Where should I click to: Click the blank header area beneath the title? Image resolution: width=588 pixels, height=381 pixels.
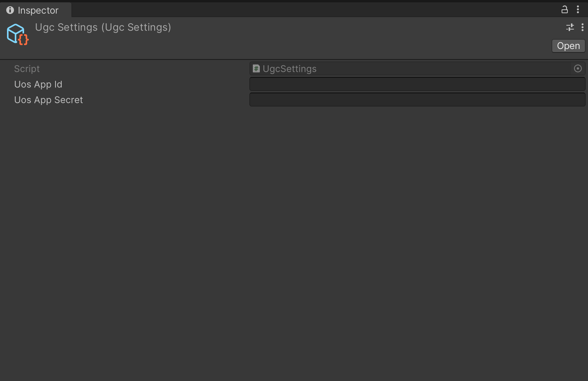coord(272,47)
